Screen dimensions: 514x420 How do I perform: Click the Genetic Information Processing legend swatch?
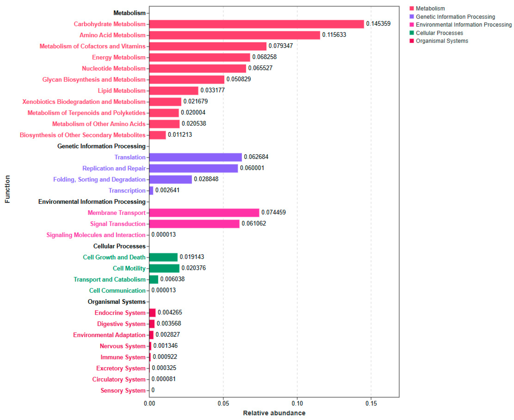pyautogui.click(x=411, y=17)
